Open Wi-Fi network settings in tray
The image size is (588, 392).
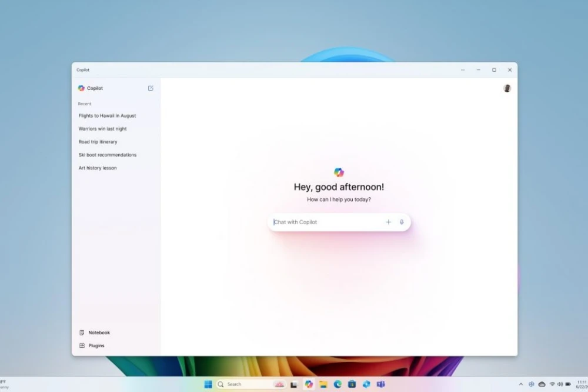pyautogui.click(x=552, y=384)
